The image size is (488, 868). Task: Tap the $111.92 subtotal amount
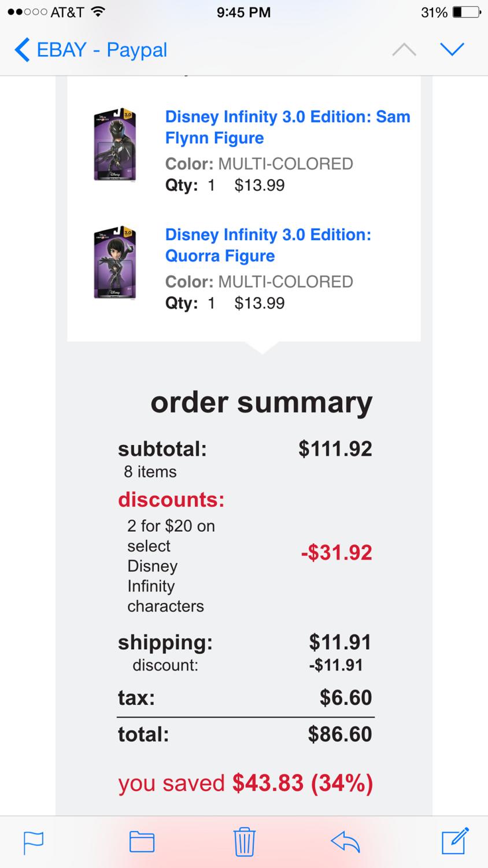pos(335,448)
